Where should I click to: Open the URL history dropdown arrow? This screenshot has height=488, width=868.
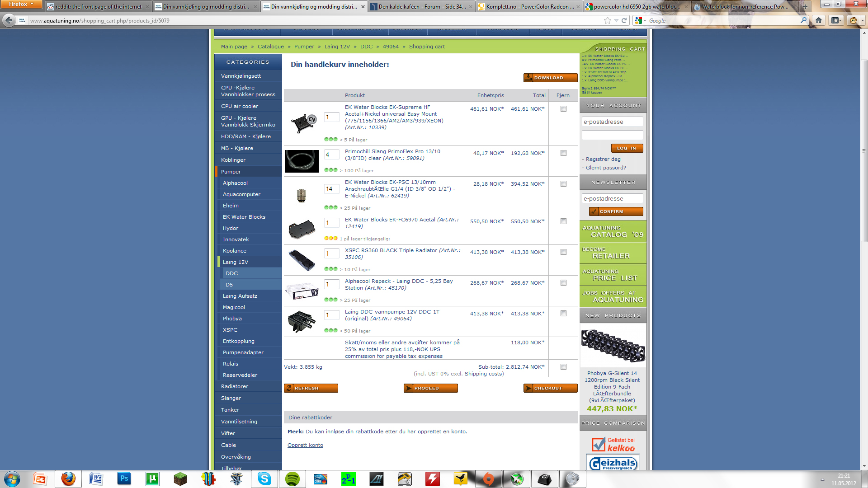point(616,21)
